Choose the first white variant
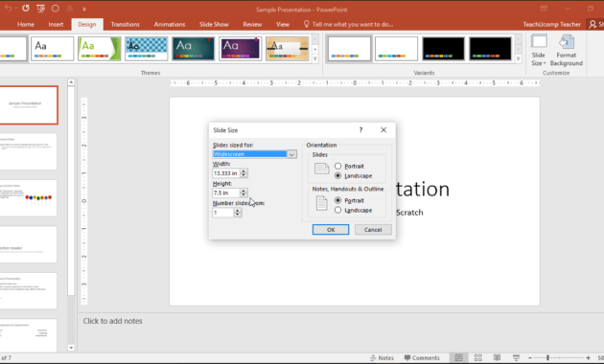The width and height of the screenshot is (604, 364). coord(349,49)
